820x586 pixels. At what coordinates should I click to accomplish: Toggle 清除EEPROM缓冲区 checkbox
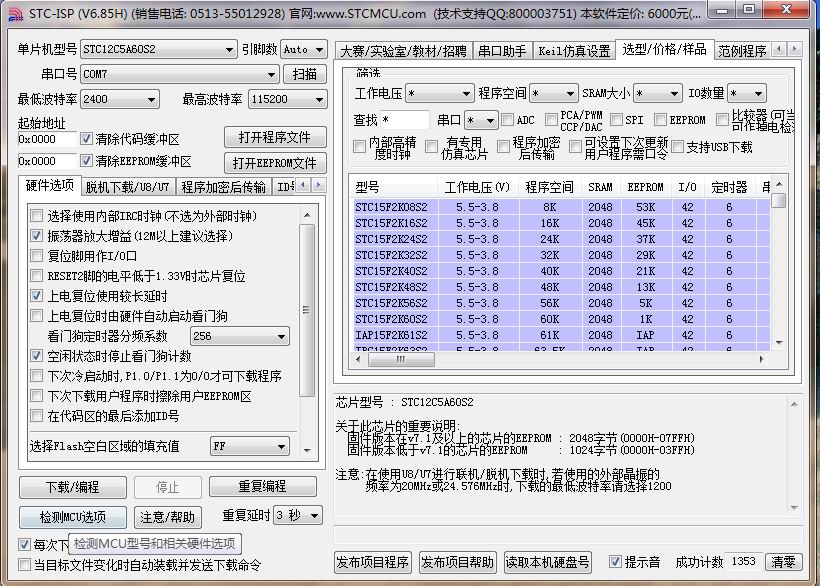pyautogui.click(x=86, y=160)
